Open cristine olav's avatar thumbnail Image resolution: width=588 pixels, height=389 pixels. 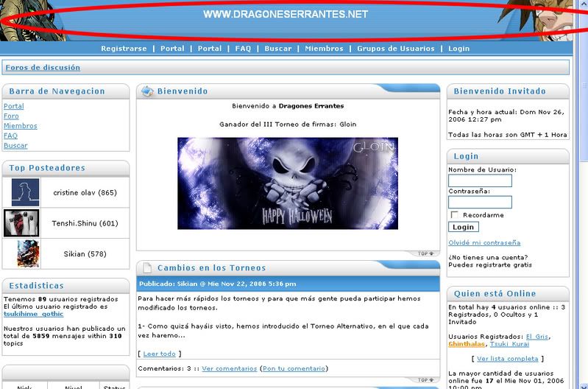25,192
